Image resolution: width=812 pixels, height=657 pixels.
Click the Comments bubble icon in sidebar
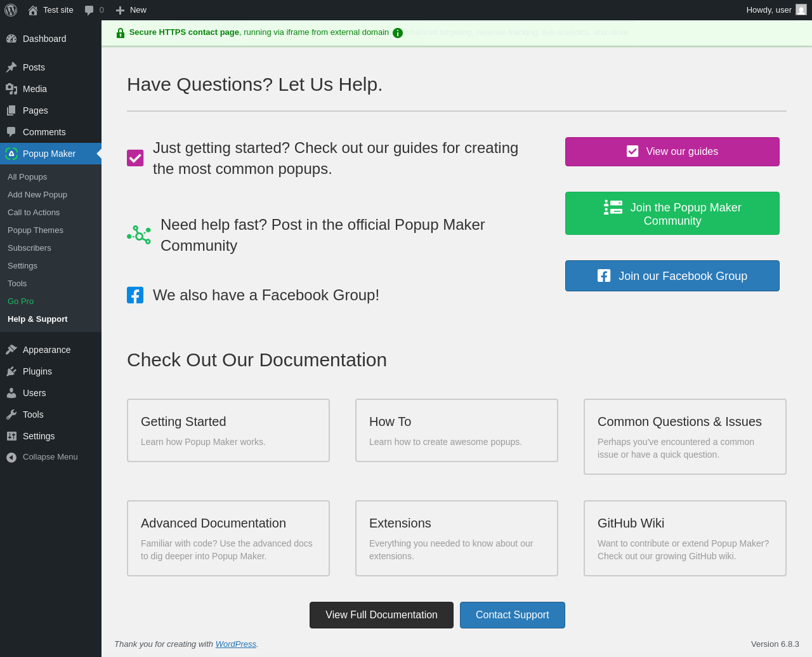pyautogui.click(x=11, y=132)
